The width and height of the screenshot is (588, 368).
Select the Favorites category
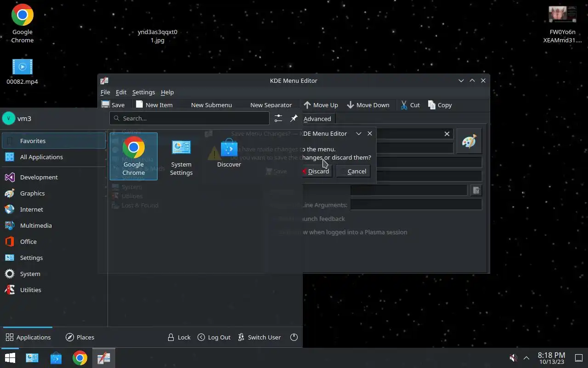(x=54, y=141)
